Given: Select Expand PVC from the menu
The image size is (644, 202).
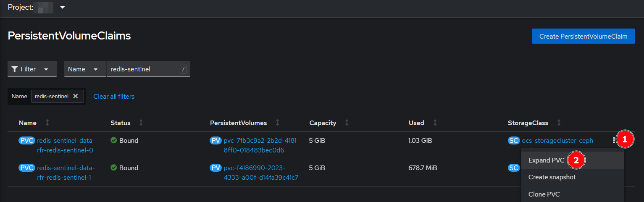Looking at the screenshot, I should pyautogui.click(x=573, y=160).
